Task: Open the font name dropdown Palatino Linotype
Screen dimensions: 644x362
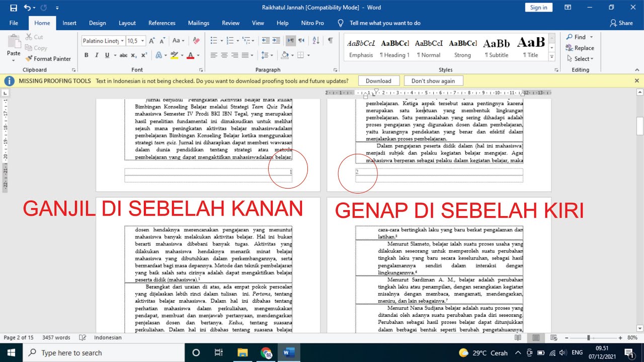Action: tap(122, 41)
